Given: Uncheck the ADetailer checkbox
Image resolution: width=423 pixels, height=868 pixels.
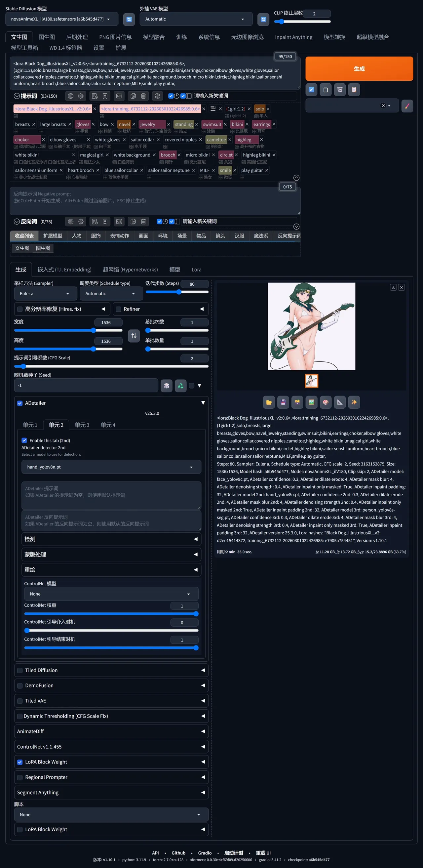Looking at the screenshot, I should coord(20,403).
